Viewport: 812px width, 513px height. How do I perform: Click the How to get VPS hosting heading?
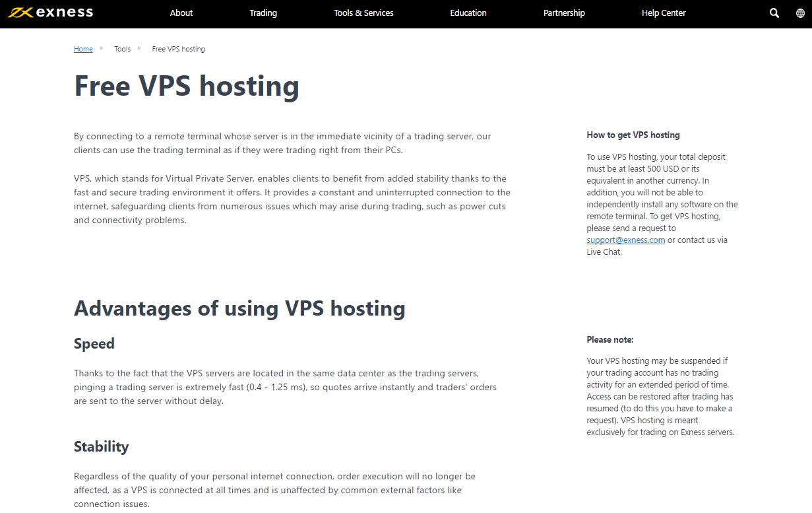(x=633, y=135)
